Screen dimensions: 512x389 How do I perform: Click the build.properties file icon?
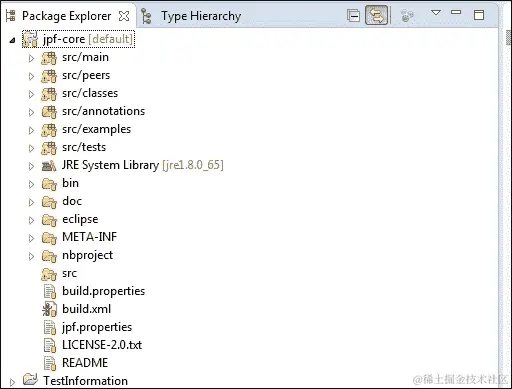(50, 292)
